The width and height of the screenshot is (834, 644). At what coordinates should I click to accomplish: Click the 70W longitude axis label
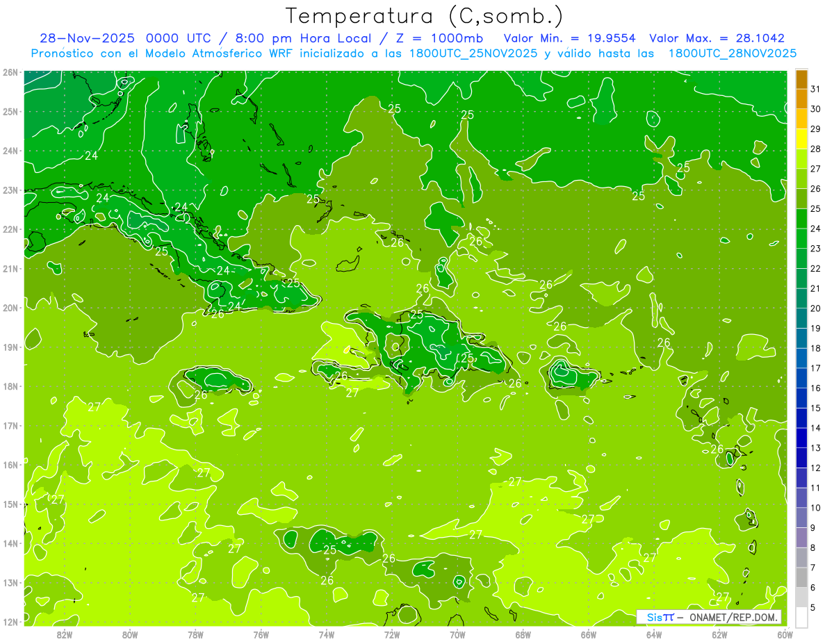click(457, 634)
